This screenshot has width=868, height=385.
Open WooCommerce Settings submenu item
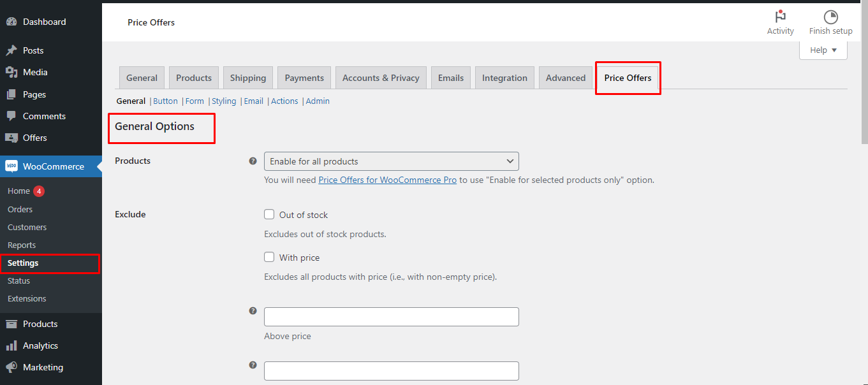point(23,263)
